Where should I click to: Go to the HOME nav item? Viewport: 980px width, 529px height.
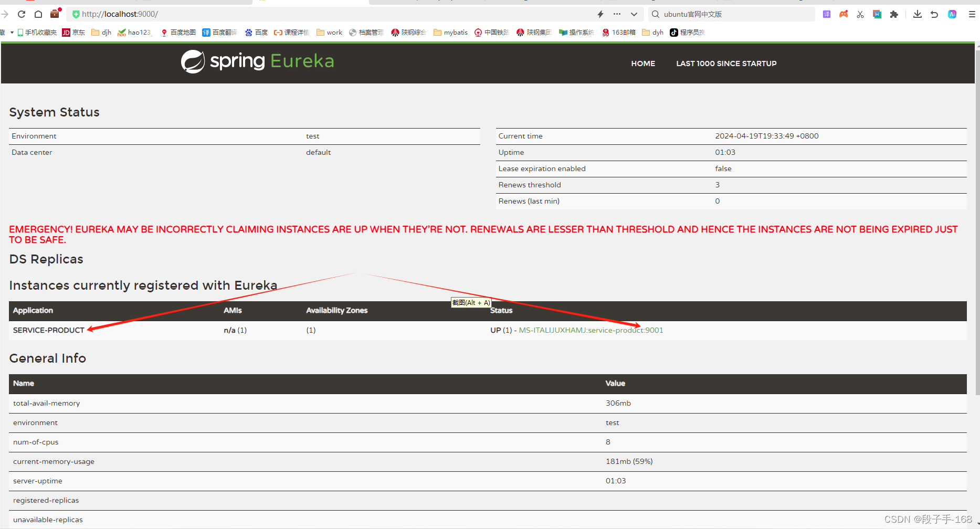point(643,64)
